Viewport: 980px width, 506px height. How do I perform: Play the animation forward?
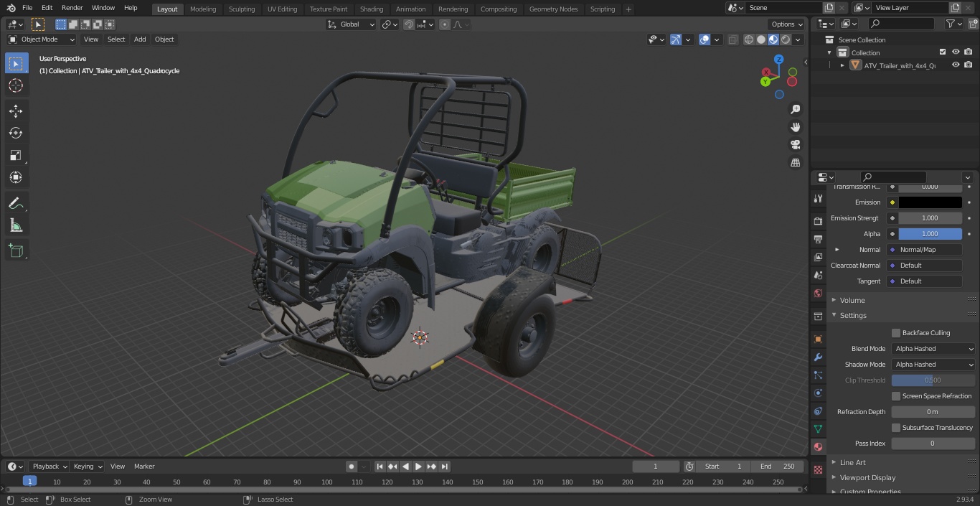[418, 467]
